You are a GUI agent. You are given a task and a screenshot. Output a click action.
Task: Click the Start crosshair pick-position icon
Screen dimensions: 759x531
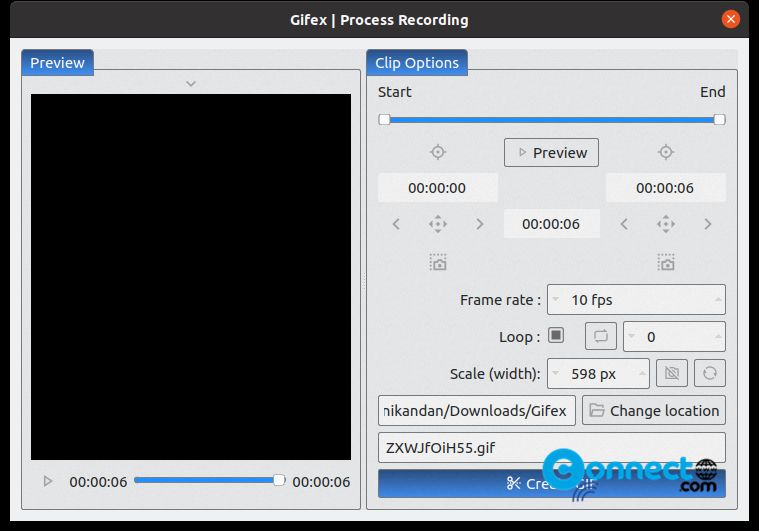[x=438, y=152]
